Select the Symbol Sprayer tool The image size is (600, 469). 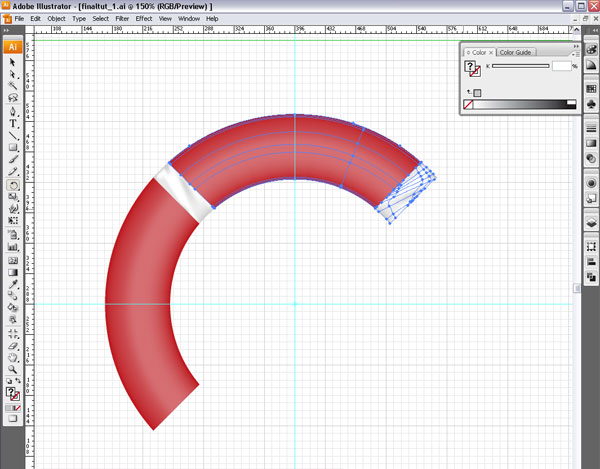13,235
